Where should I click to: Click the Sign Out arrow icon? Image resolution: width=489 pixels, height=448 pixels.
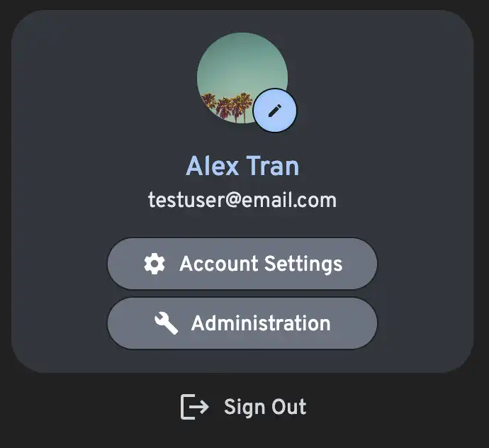(195, 406)
